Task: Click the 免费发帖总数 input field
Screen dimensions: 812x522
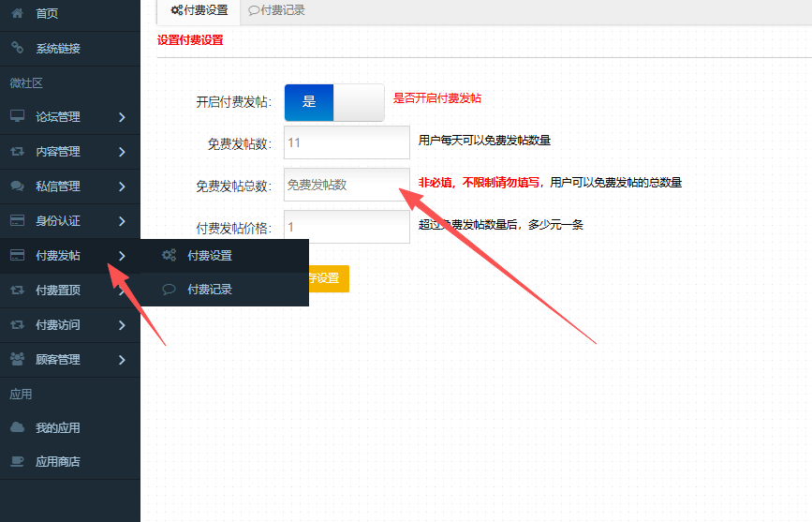Action: (x=347, y=185)
